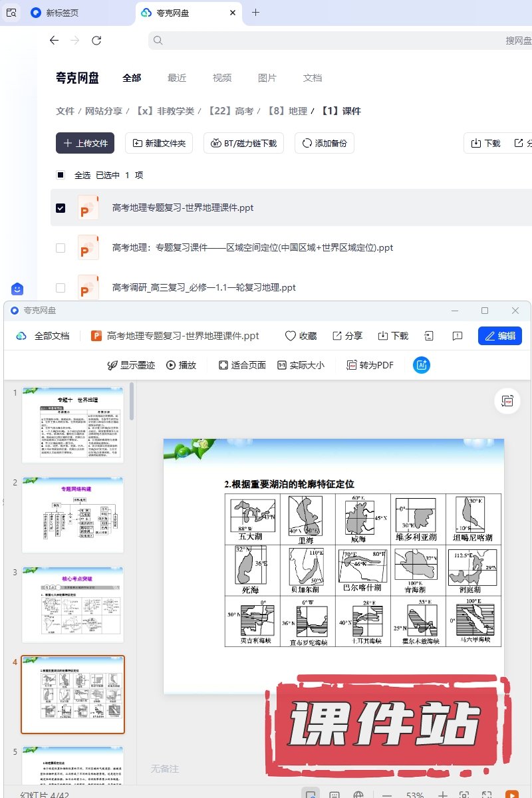Toggle the 全选 select-all checkbox

pyautogui.click(x=61, y=175)
